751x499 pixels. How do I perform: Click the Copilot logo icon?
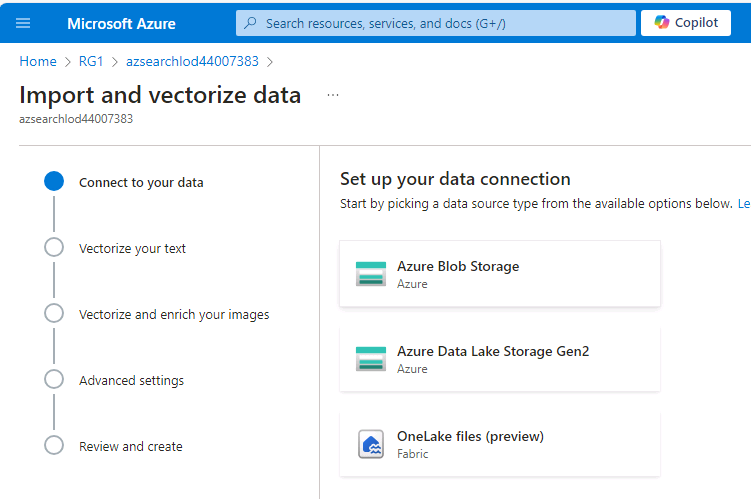coord(662,22)
